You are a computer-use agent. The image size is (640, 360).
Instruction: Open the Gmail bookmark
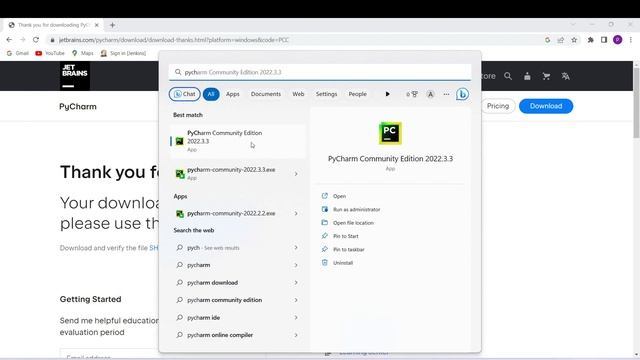pos(18,53)
